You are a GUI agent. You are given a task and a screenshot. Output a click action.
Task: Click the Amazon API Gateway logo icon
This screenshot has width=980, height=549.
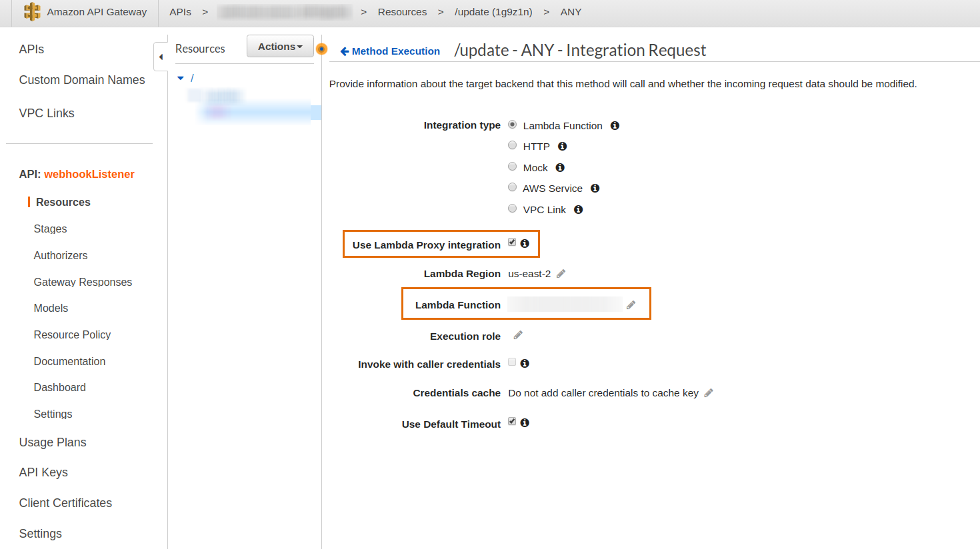coord(32,11)
